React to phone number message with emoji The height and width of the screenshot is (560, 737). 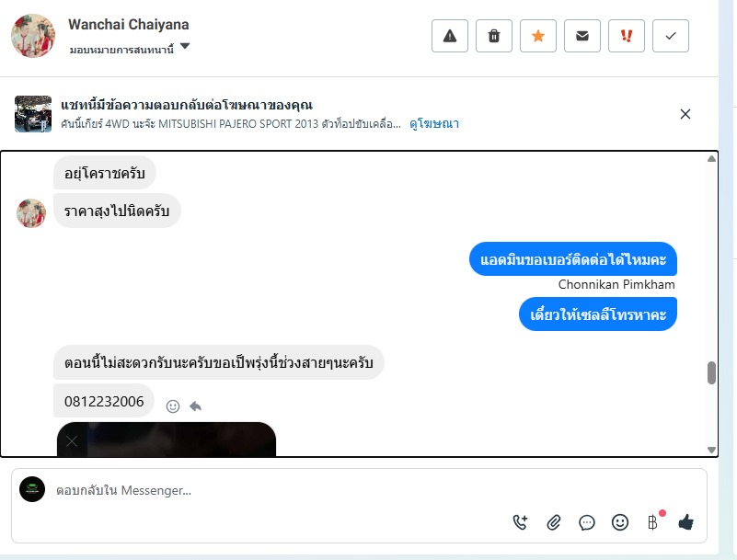click(x=173, y=406)
